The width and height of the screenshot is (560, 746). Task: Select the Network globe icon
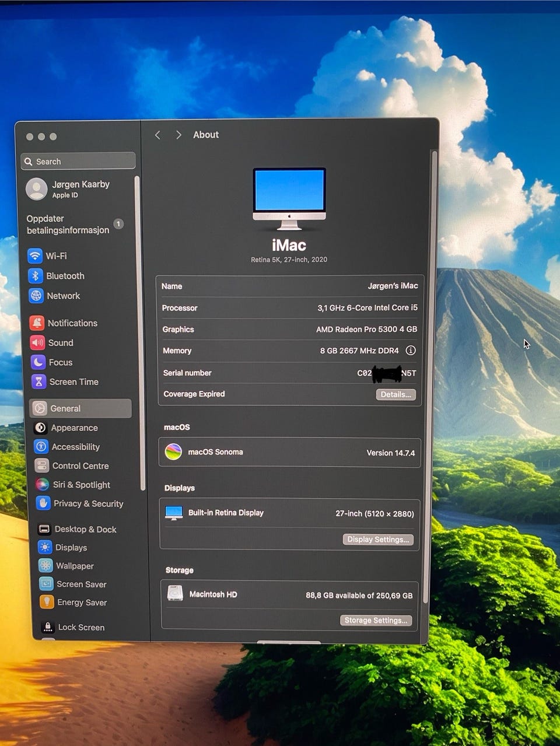(x=36, y=296)
